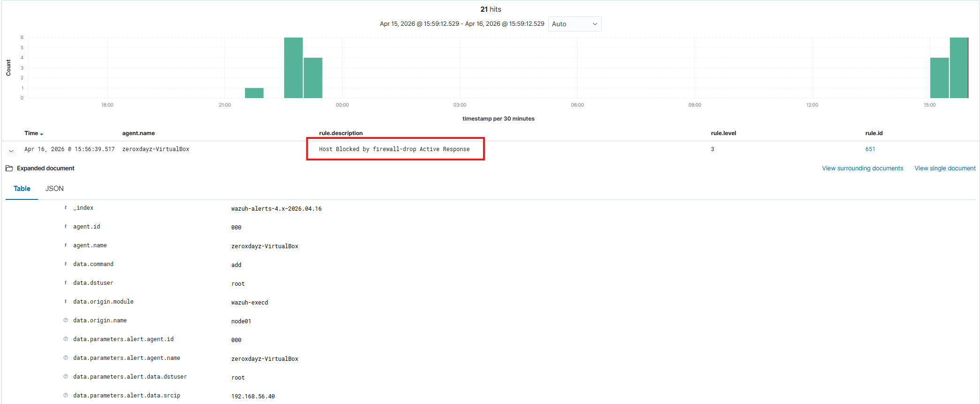Switch to the JSON tab
Screen dimensions: 980x404
point(54,189)
